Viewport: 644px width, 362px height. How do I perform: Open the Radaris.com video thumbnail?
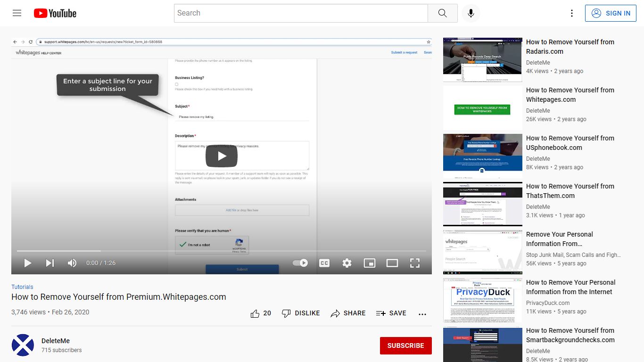(x=483, y=60)
